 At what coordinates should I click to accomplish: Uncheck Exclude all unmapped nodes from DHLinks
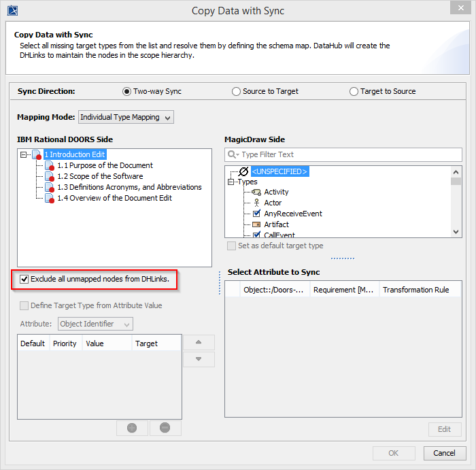[24, 279]
